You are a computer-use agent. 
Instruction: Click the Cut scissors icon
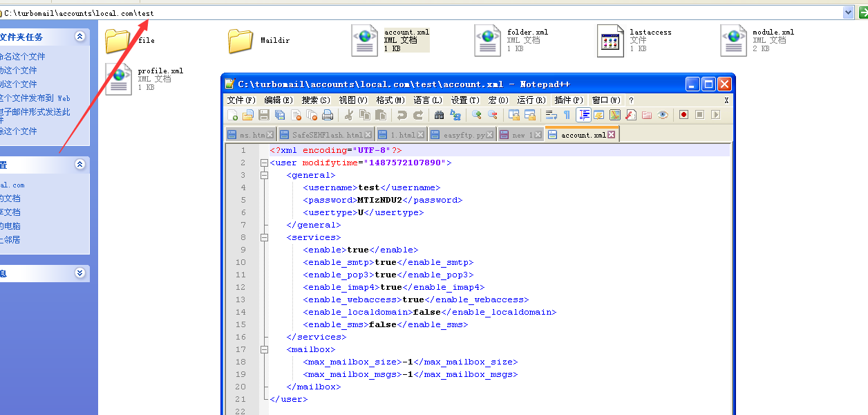pyautogui.click(x=349, y=115)
